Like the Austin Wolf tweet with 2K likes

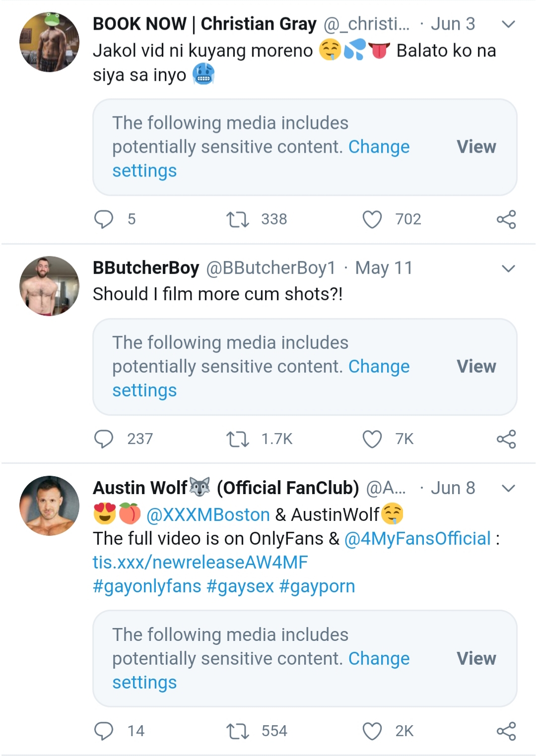[372, 731]
